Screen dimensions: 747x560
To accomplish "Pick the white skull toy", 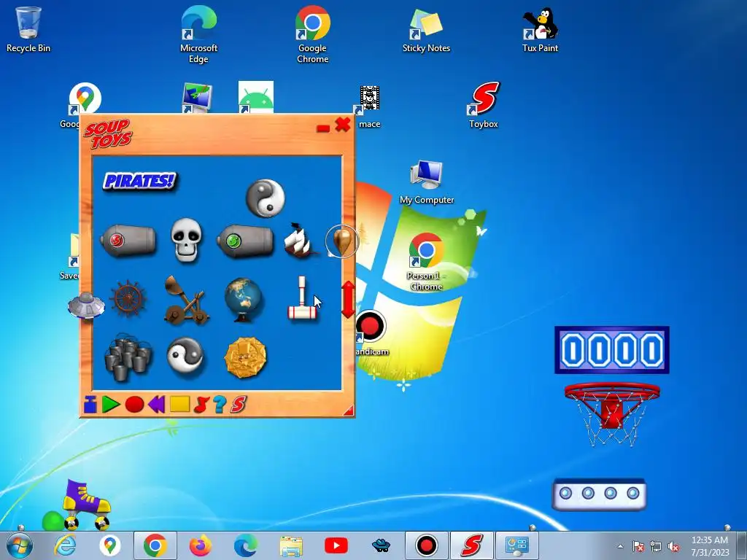I will click(186, 241).
